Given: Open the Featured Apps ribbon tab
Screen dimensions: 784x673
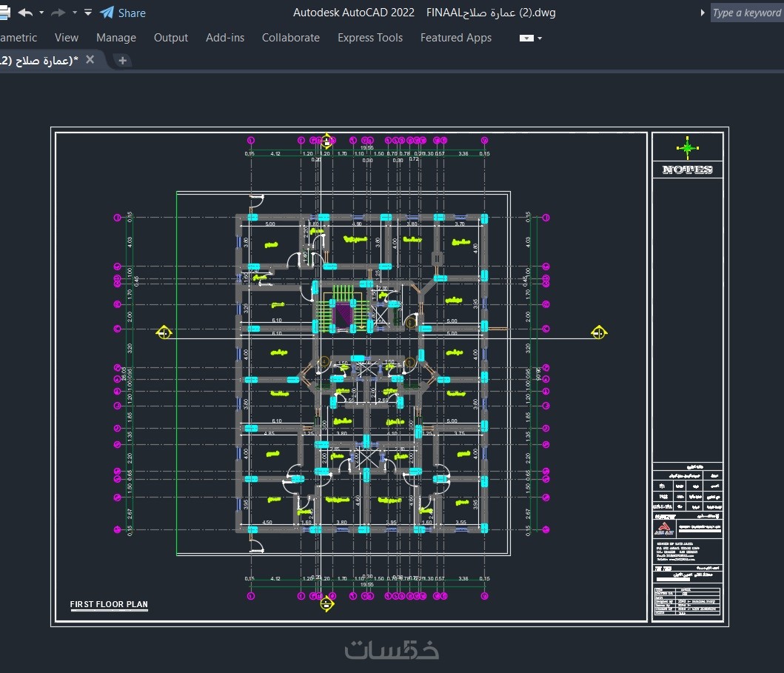Looking at the screenshot, I should (x=455, y=38).
